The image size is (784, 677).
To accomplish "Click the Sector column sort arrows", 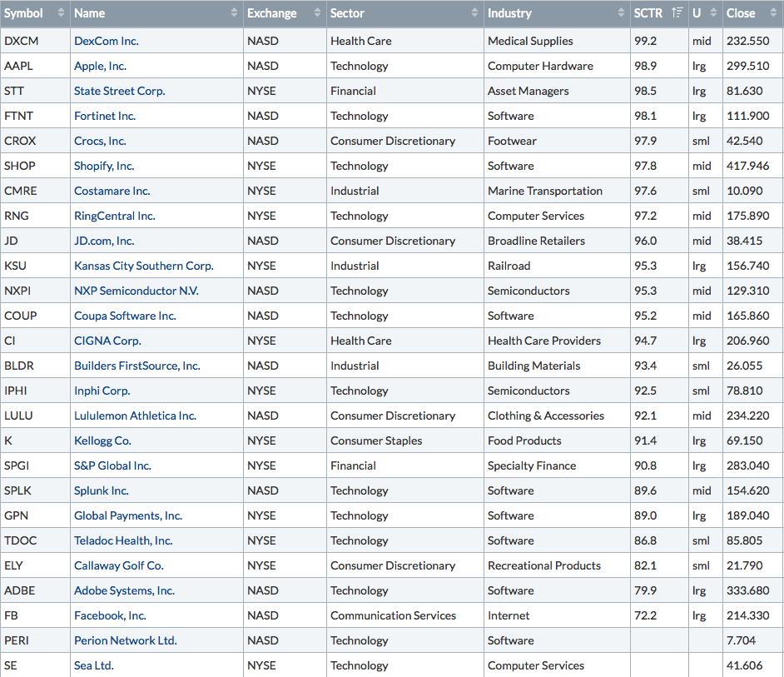I will 474,12.
